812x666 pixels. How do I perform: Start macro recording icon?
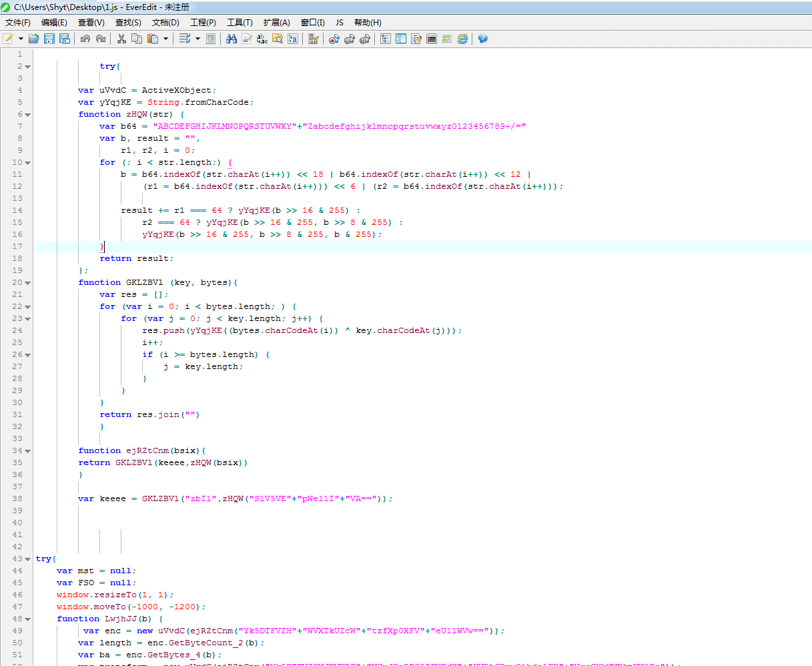tap(334, 39)
